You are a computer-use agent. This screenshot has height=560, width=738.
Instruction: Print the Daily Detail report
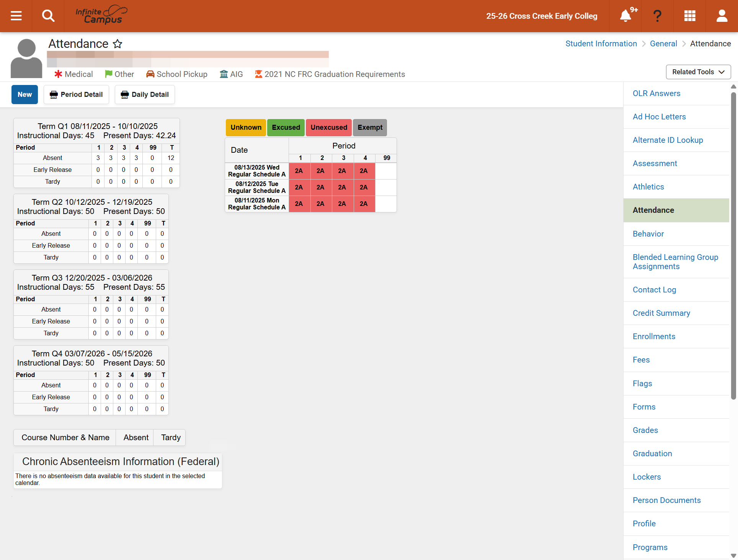[145, 95]
